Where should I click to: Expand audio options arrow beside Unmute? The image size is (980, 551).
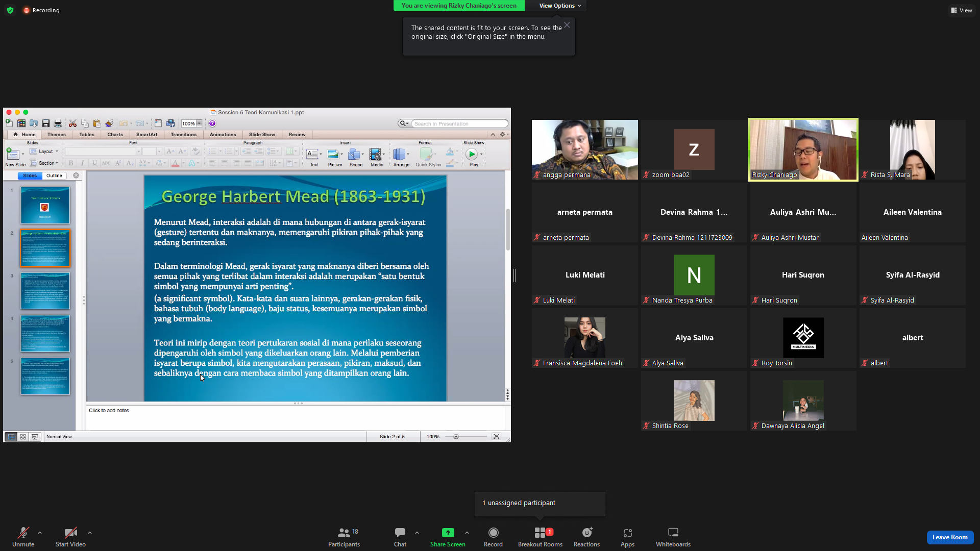pos(40,533)
